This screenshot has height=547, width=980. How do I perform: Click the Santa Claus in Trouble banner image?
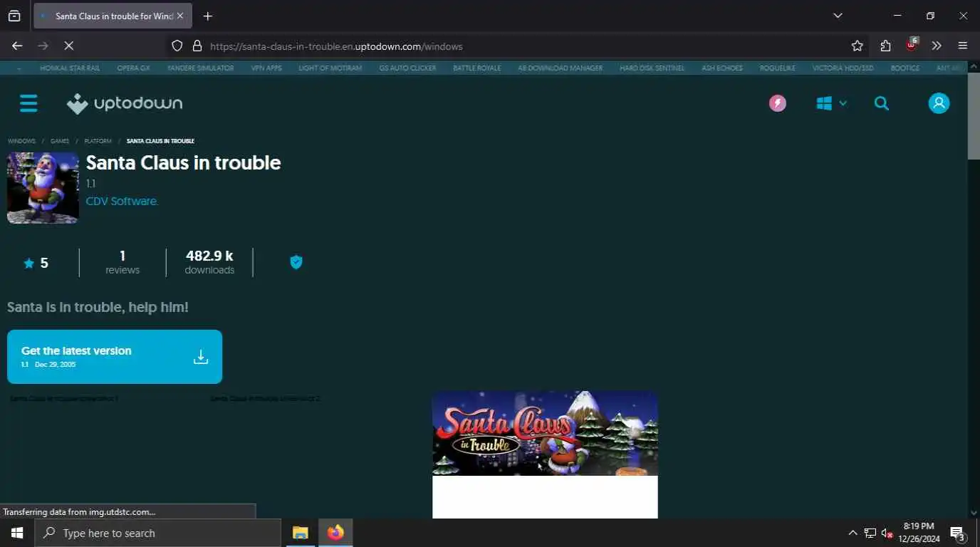[x=545, y=433]
